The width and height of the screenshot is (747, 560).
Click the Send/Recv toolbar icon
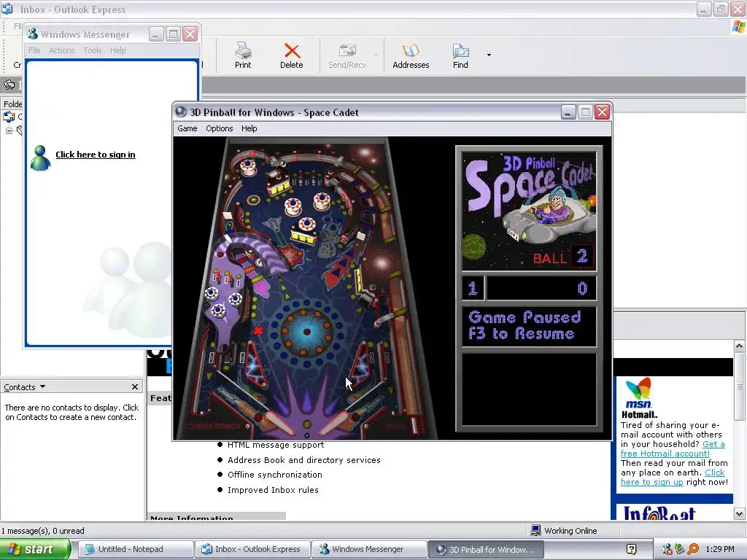point(347,56)
